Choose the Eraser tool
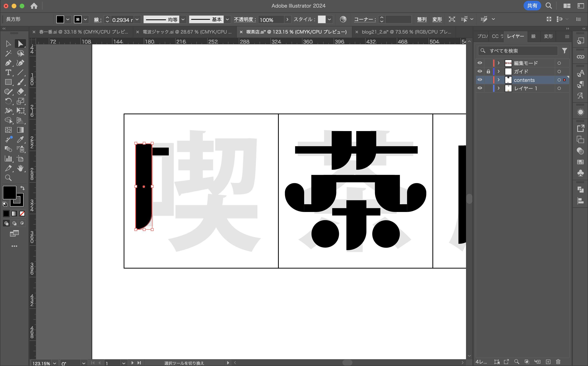Viewport: 588px width, 366px height. coord(20,91)
